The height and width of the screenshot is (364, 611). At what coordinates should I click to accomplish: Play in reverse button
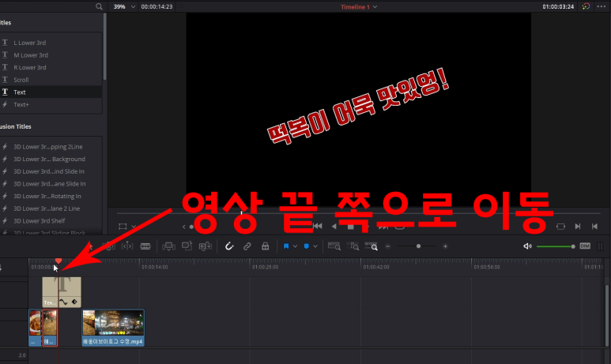(x=334, y=226)
